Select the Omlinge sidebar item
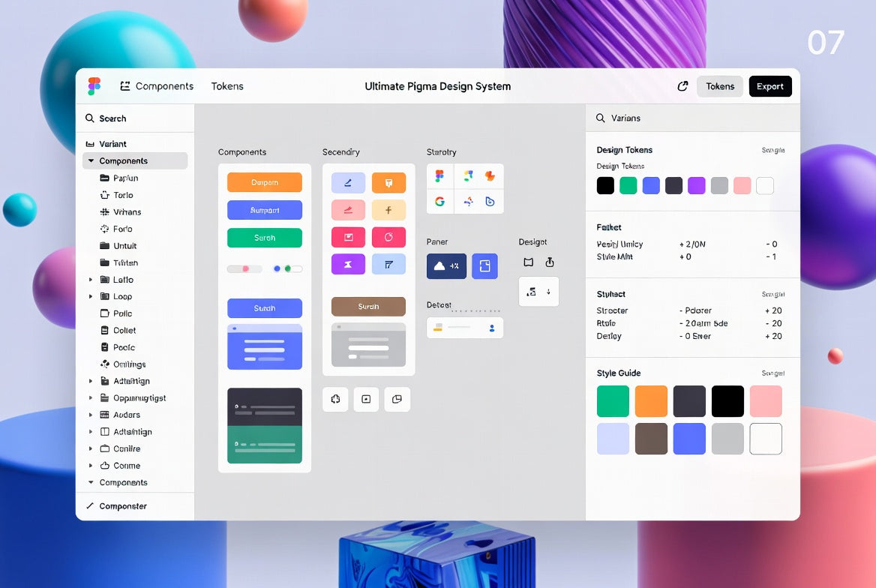876x588 pixels. (x=135, y=364)
